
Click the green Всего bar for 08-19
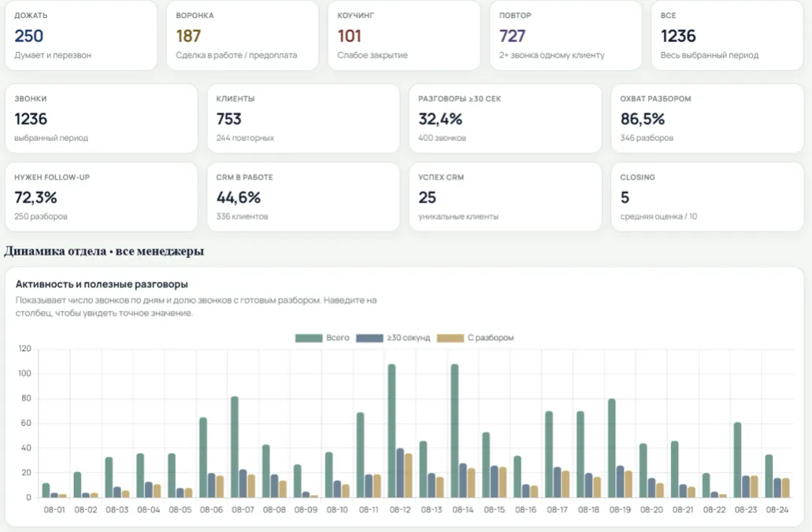[612, 448]
